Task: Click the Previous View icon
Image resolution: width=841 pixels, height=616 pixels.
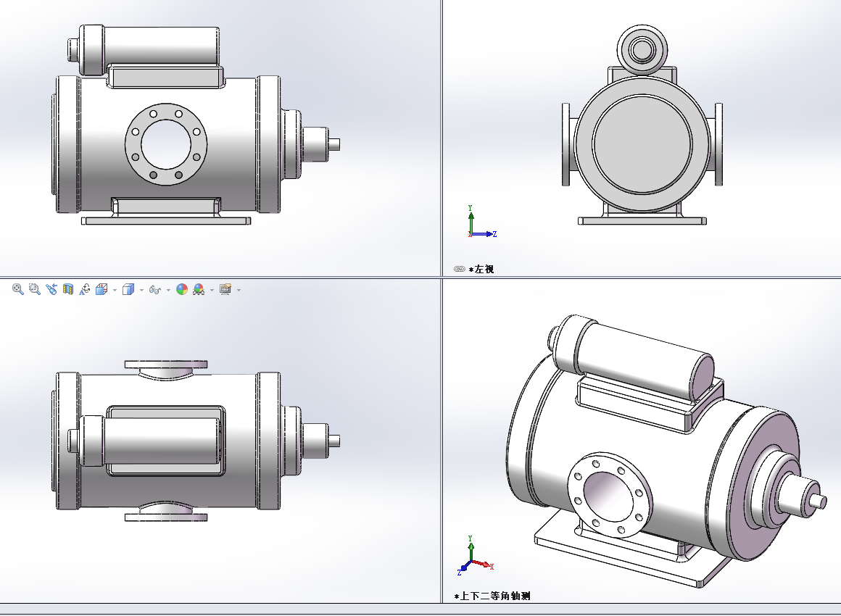Action: (51, 289)
